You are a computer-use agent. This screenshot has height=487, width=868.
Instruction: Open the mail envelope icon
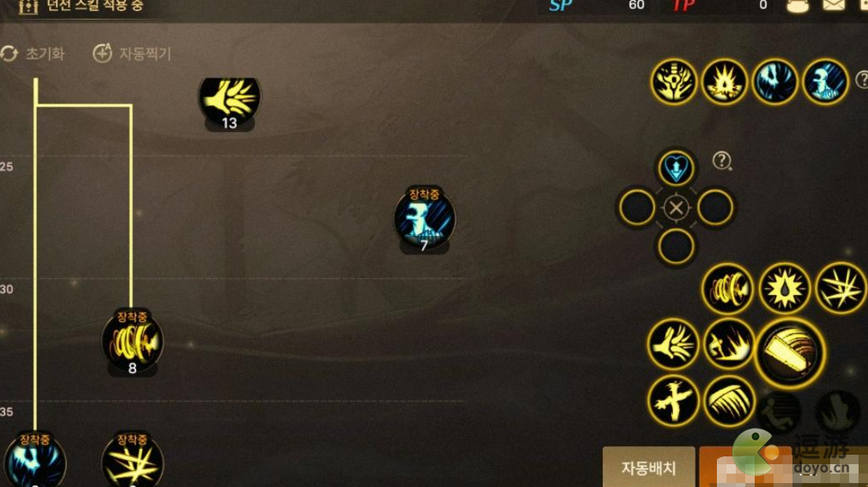pyautogui.click(x=833, y=6)
